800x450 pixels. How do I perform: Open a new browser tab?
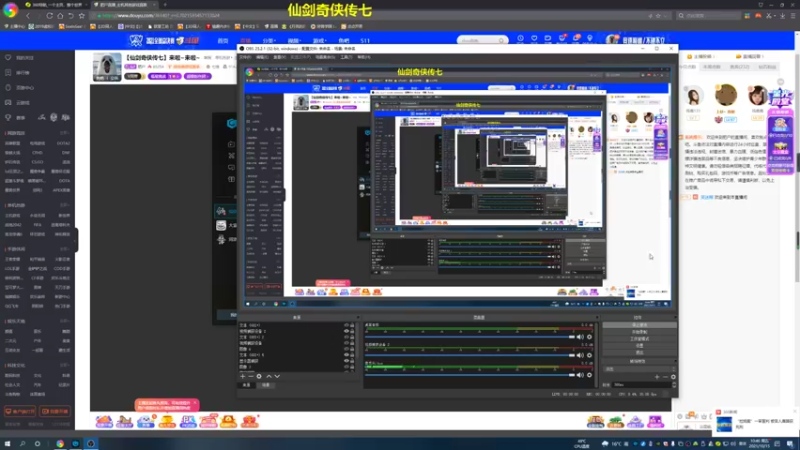pyautogui.click(x=165, y=5)
